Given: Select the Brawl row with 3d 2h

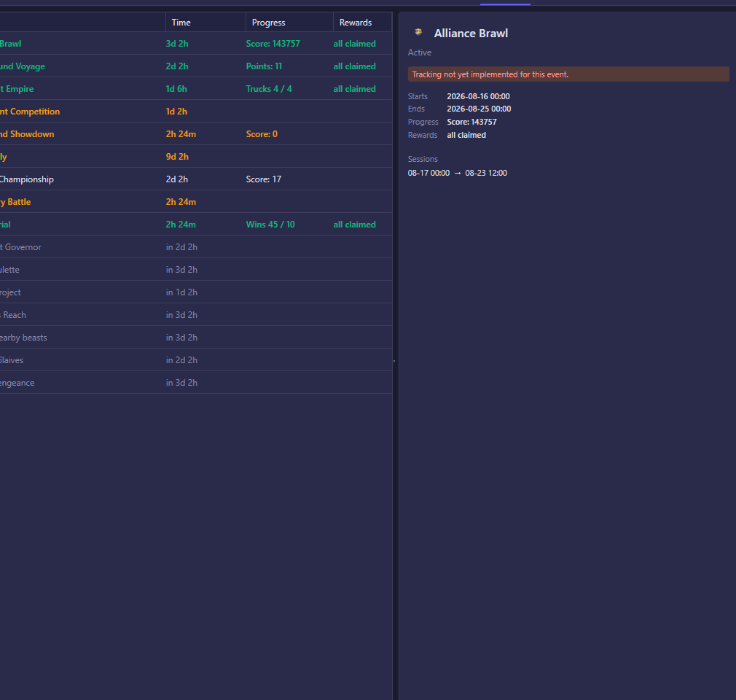Looking at the screenshot, I should click(196, 43).
